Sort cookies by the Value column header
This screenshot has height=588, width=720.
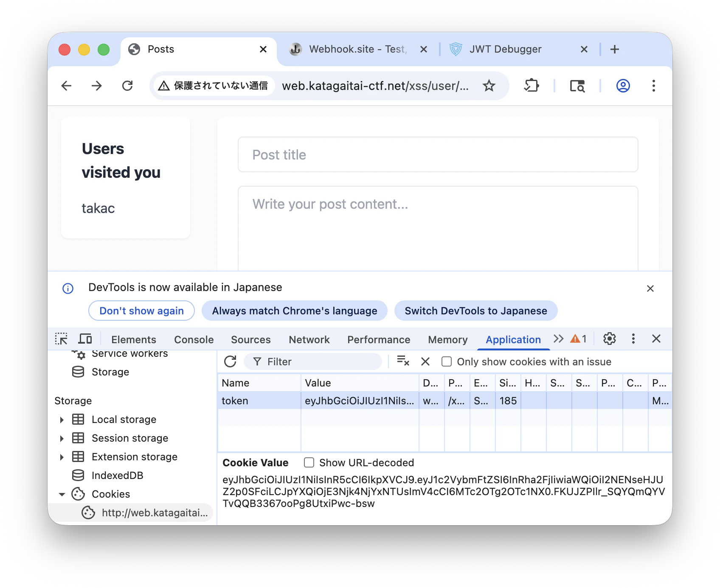click(360, 383)
